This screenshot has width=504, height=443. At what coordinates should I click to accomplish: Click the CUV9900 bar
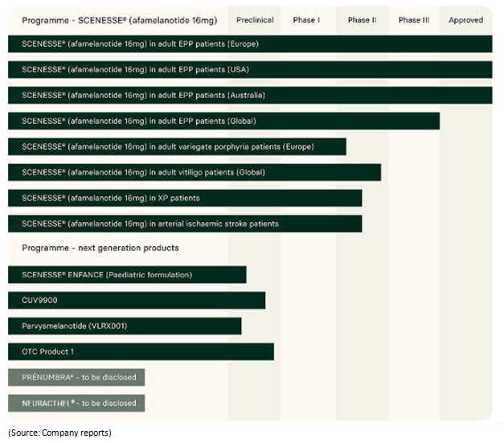(137, 301)
